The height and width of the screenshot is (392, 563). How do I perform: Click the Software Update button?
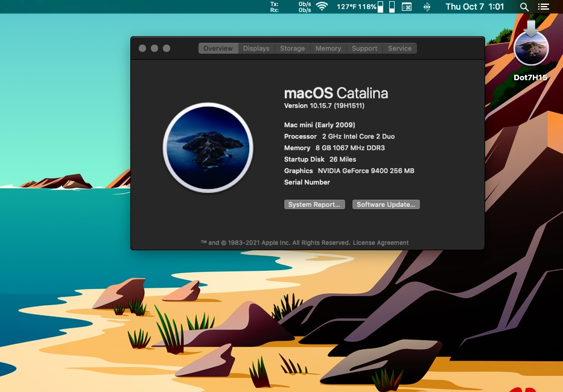pyautogui.click(x=386, y=204)
